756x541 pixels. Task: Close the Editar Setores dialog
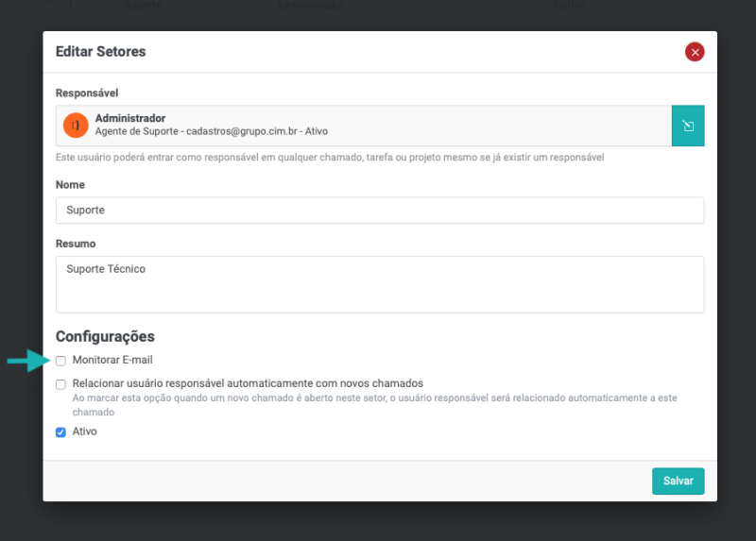point(695,52)
